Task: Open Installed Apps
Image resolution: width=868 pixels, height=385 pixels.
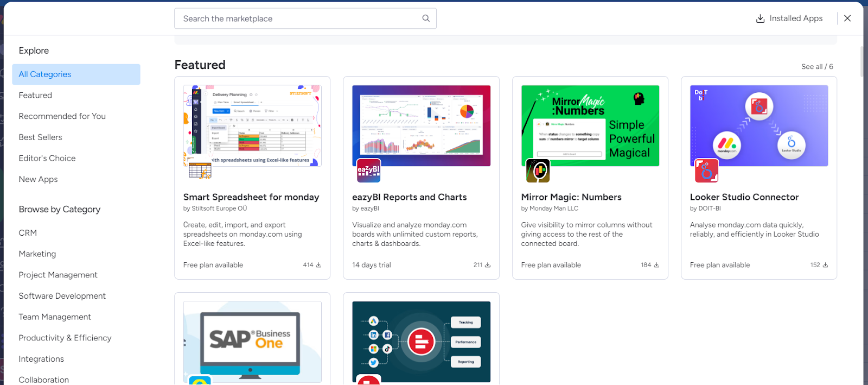Action: click(789, 18)
